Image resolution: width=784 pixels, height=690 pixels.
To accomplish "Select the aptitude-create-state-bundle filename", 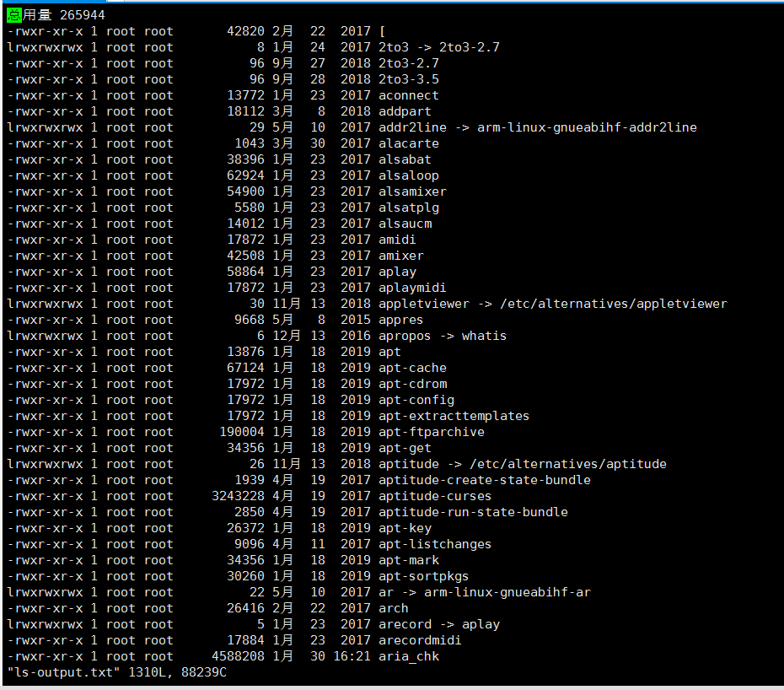I will coord(485,480).
